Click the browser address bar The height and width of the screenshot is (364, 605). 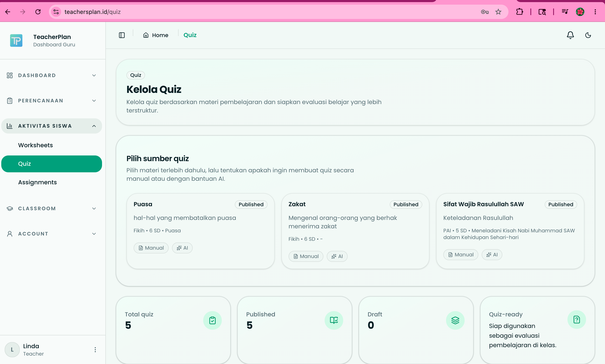(270, 12)
